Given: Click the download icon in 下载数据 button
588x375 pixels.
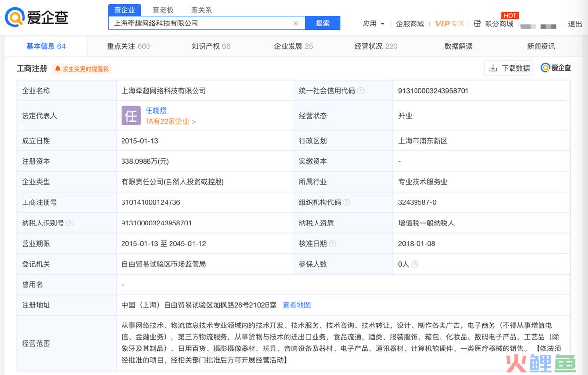Looking at the screenshot, I should click(493, 68).
